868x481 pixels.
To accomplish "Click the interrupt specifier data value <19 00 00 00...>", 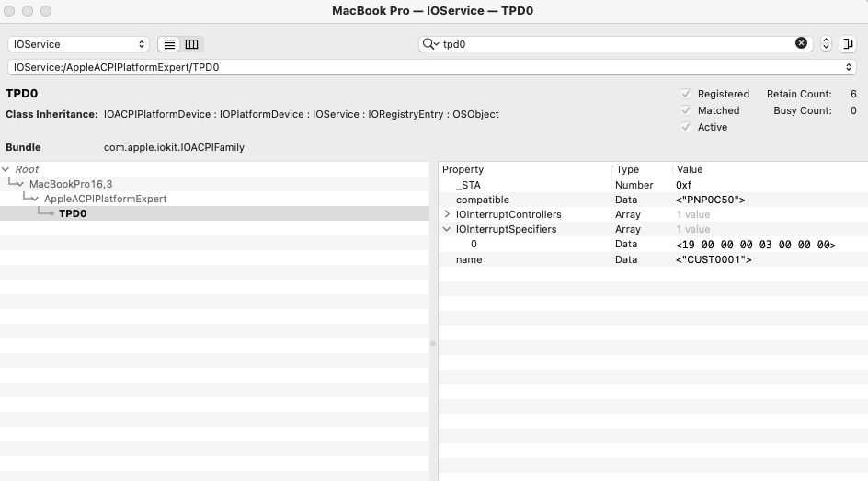I will [756, 245].
